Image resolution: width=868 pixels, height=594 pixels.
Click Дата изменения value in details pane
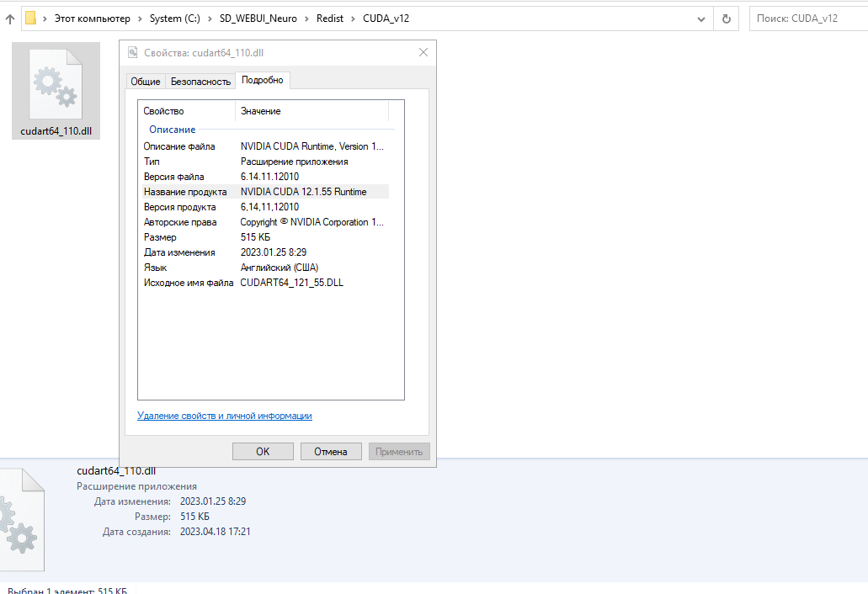coord(213,501)
